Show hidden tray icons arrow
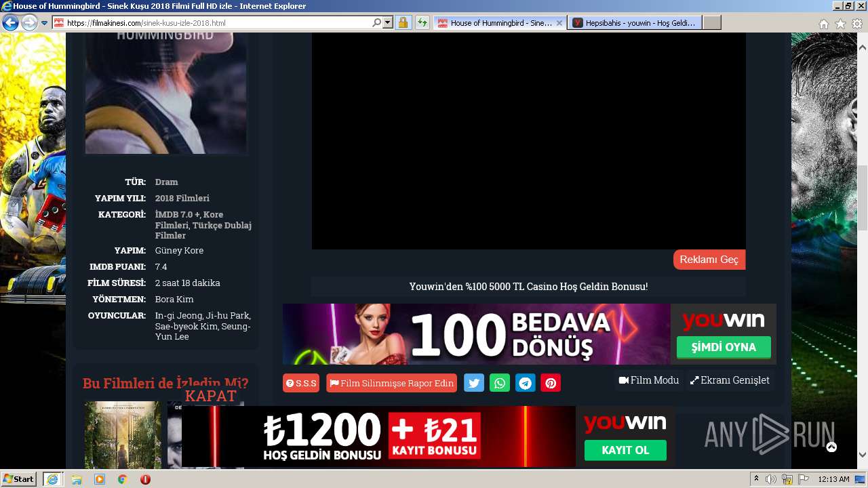 (x=757, y=479)
